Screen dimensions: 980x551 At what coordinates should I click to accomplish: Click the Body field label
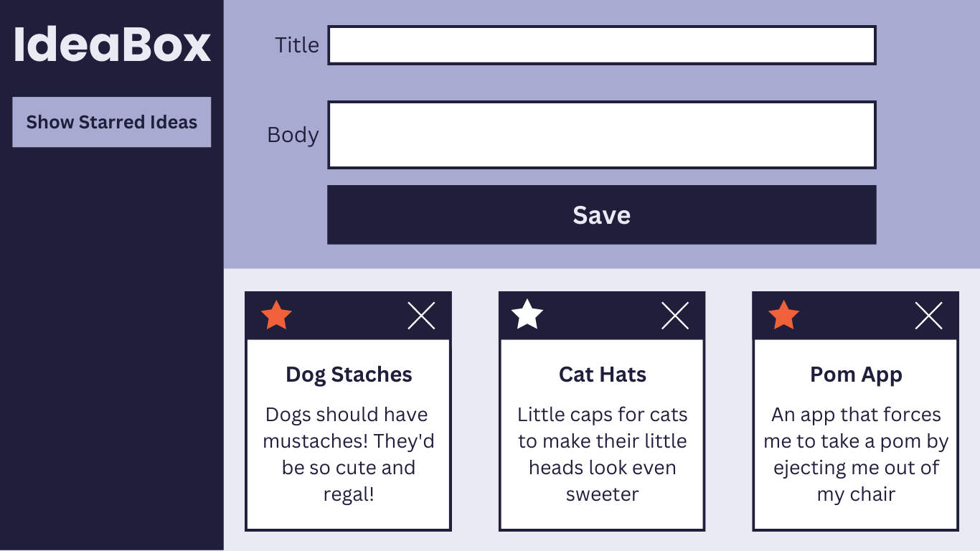pyautogui.click(x=293, y=135)
